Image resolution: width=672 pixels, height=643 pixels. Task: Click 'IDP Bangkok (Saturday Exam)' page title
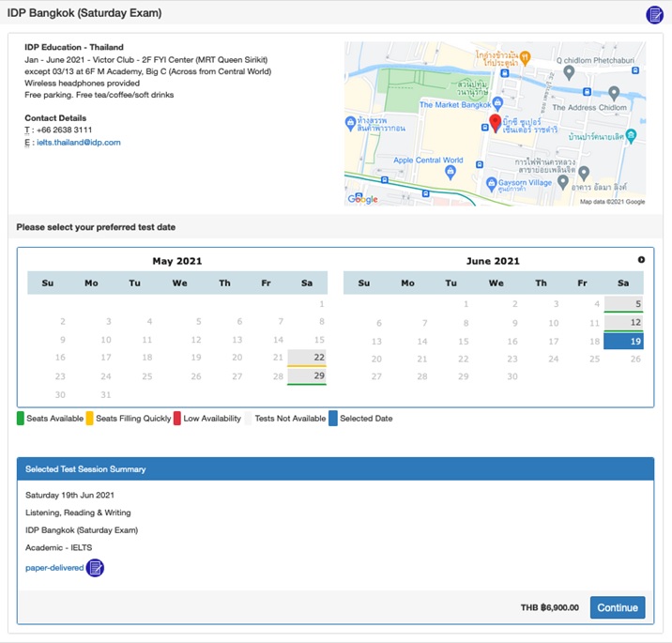click(x=84, y=13)
